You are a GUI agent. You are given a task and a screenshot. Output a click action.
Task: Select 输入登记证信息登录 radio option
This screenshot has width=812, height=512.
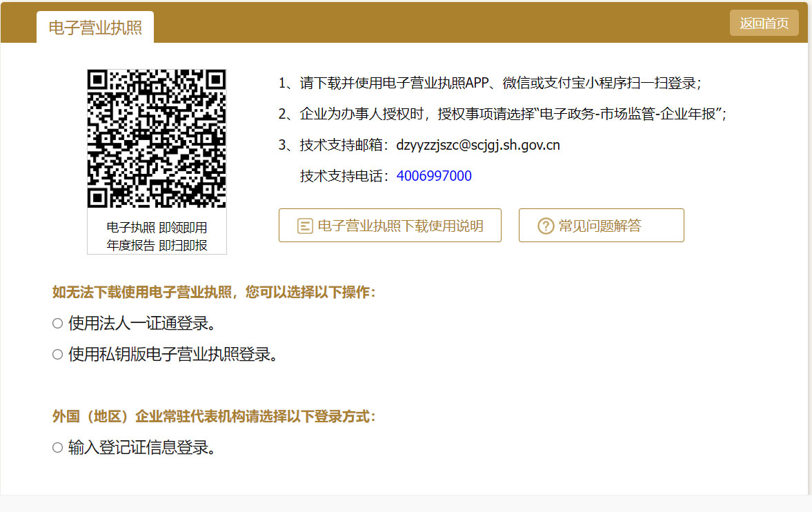coord(57,448)
